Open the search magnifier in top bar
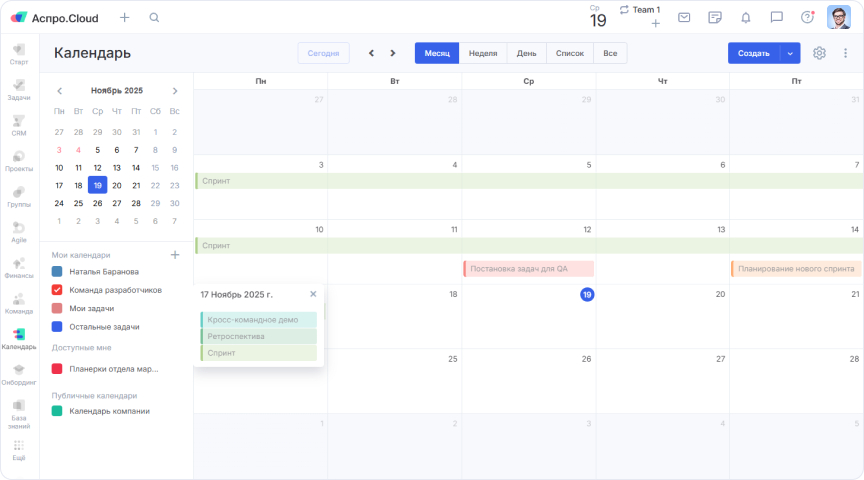This screenshot has height=480, width=864. pyautogui.click(x=154, y=18)
